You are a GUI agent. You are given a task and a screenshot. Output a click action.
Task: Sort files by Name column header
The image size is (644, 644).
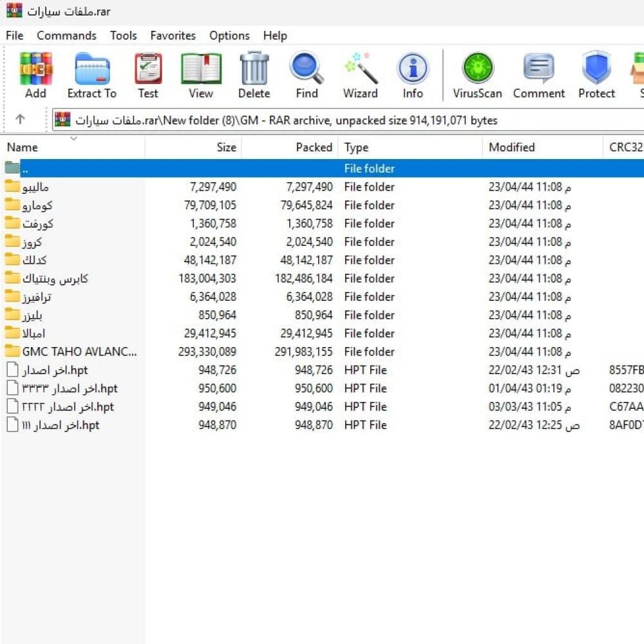coord(23,147)
